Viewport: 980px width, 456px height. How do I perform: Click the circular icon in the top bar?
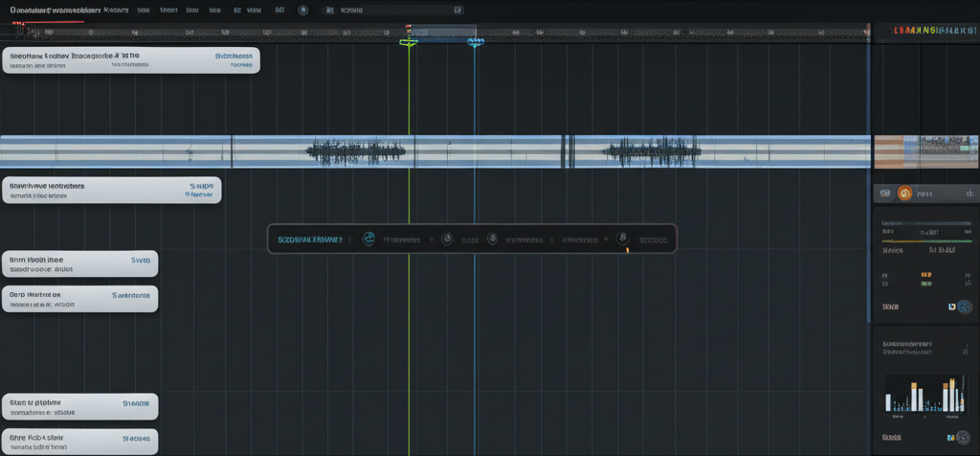(x=303, y=10)
